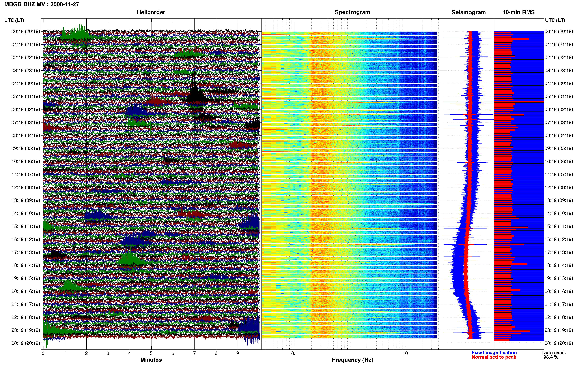
Task: Click the left 21:19 (17:19) time label
Action: [x=26, y=304]
